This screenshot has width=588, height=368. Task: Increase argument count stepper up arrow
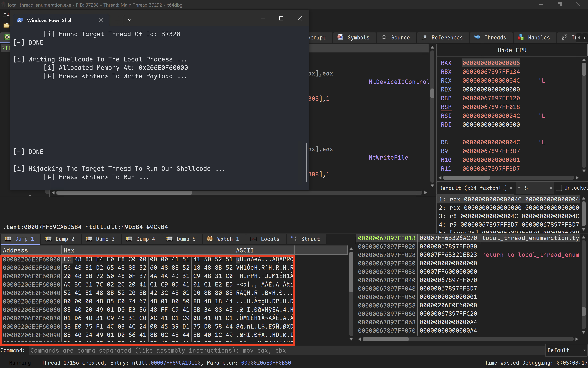coord(551,188)
